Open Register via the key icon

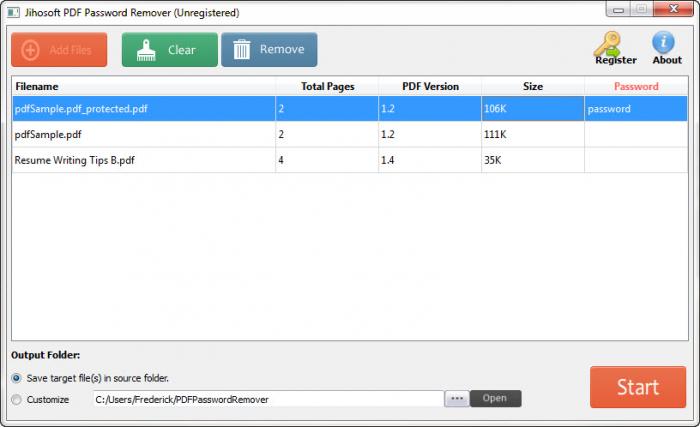[609, 44]
